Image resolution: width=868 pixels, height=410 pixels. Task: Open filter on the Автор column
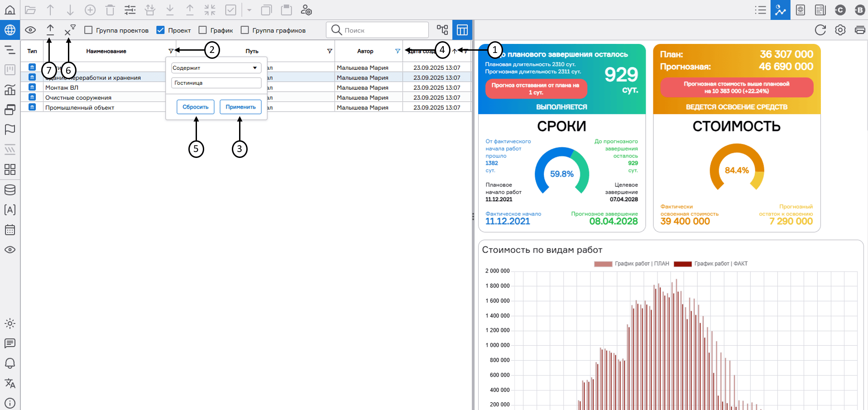(398, 51)
